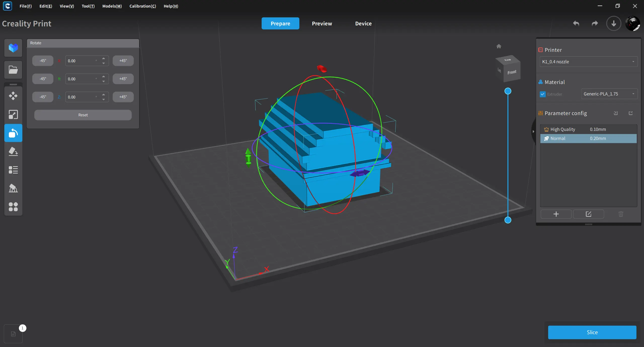Click the bottom handle of layer slider
The image size is (644, 347).
[x=508, y=220]
